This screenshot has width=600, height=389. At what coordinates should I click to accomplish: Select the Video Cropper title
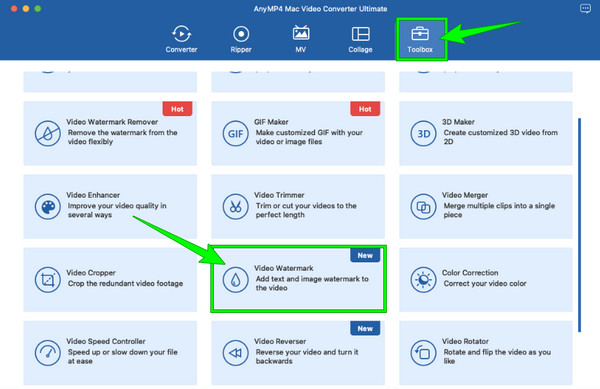tap(91, 273)
